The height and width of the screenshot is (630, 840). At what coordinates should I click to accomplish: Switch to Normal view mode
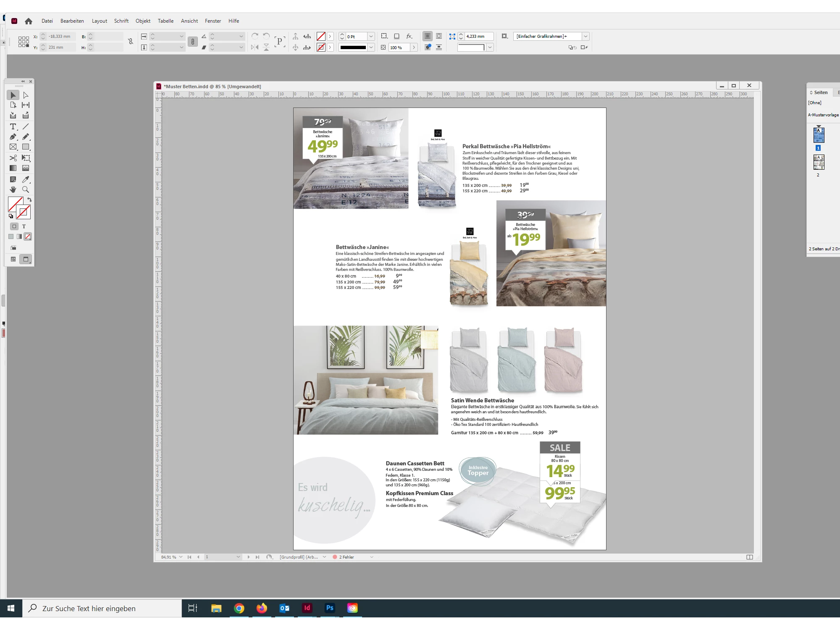click(13, 259)
